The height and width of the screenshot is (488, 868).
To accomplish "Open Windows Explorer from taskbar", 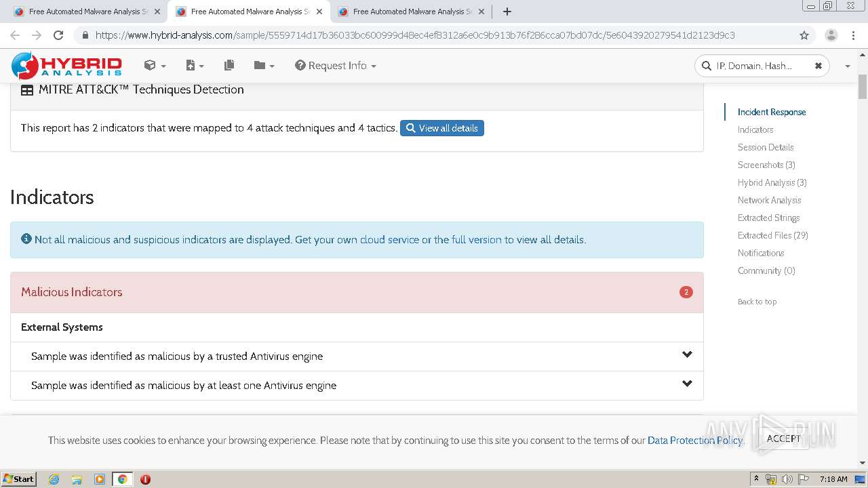I will (x=77, y=479).
